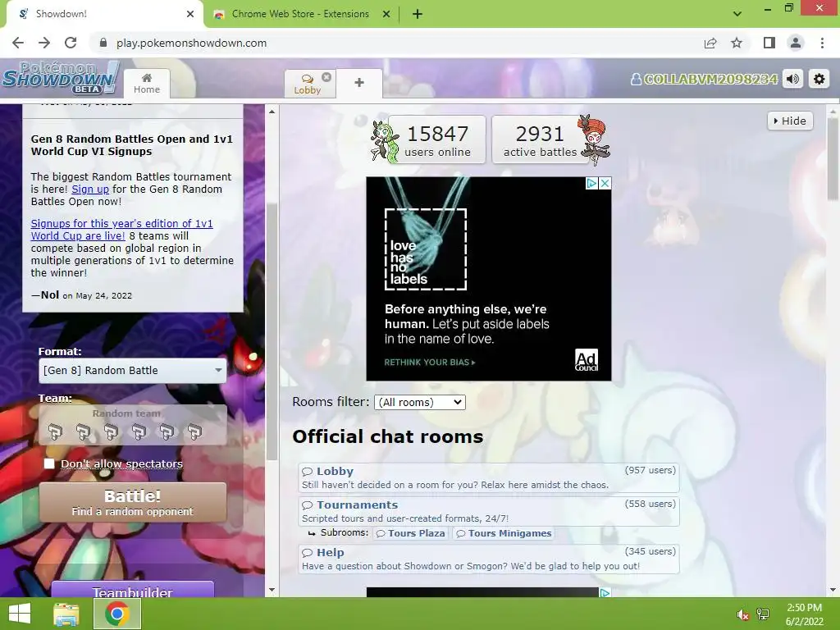Mute sound with the speaker icon
Viewport: 840px width, 630px height.
point(793,80)
